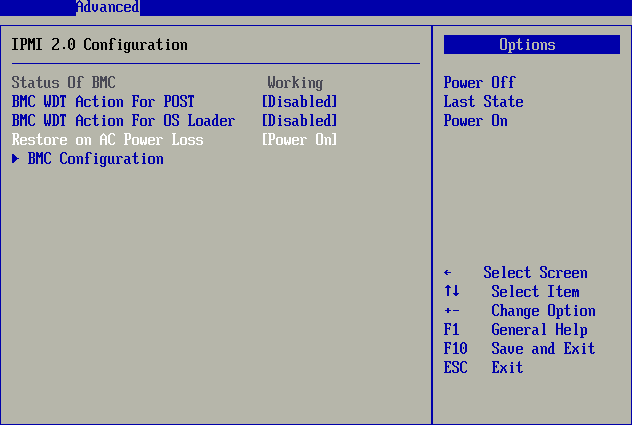This screenshot has height=425, width=632.
Task: Click the plus-minus key hint
Action: tap(451, 310)
